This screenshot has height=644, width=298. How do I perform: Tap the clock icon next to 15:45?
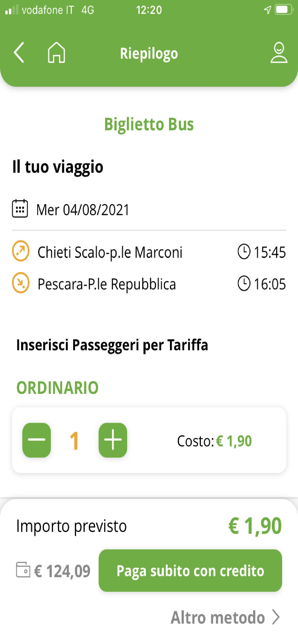244,252
